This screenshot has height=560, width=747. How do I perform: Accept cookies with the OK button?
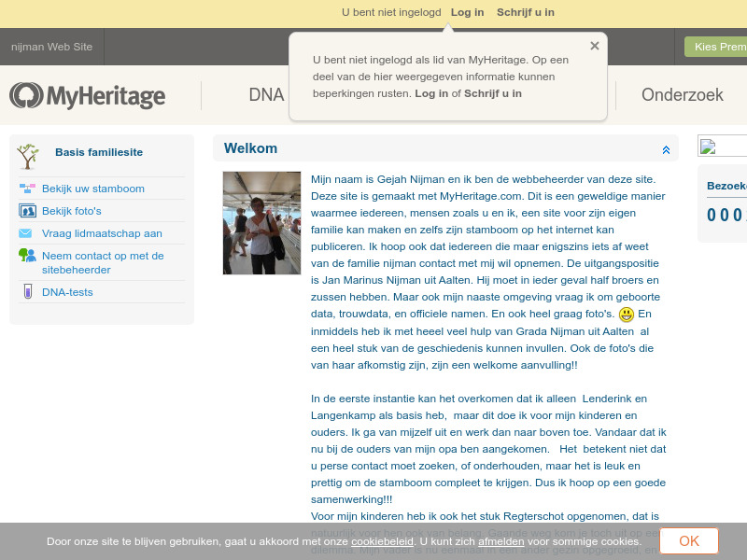tap(688, 540)
